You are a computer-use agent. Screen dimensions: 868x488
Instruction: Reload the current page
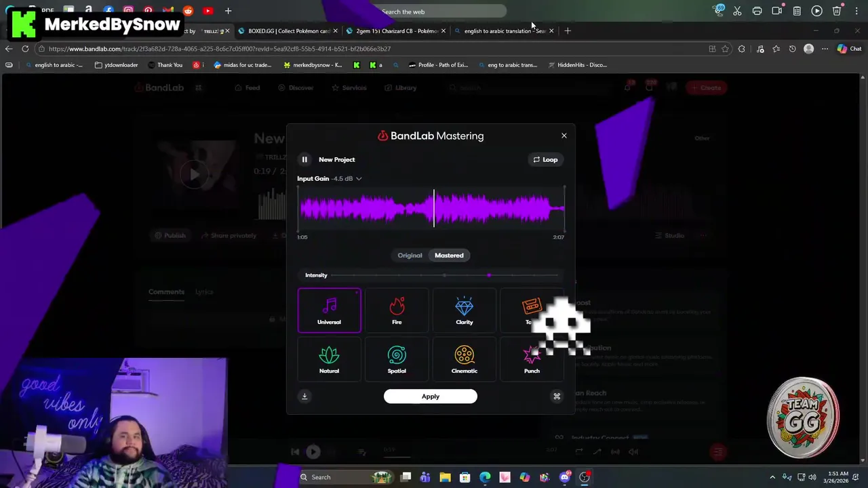coord(25,49)
